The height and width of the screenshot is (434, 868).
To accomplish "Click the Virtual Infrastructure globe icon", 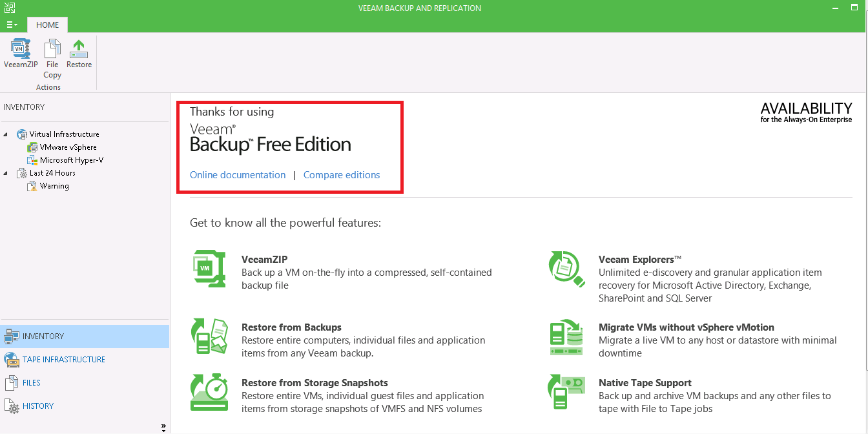I will tap(22, 134).
